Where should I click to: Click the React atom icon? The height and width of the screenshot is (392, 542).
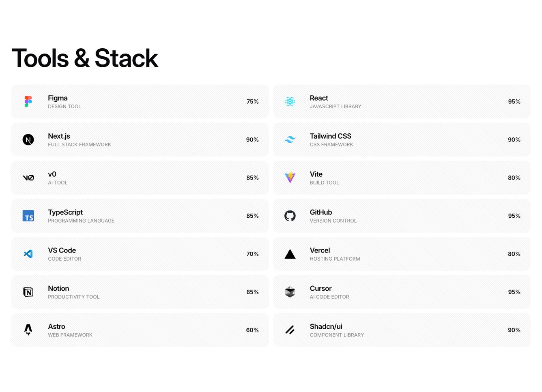tap(290, 101)
